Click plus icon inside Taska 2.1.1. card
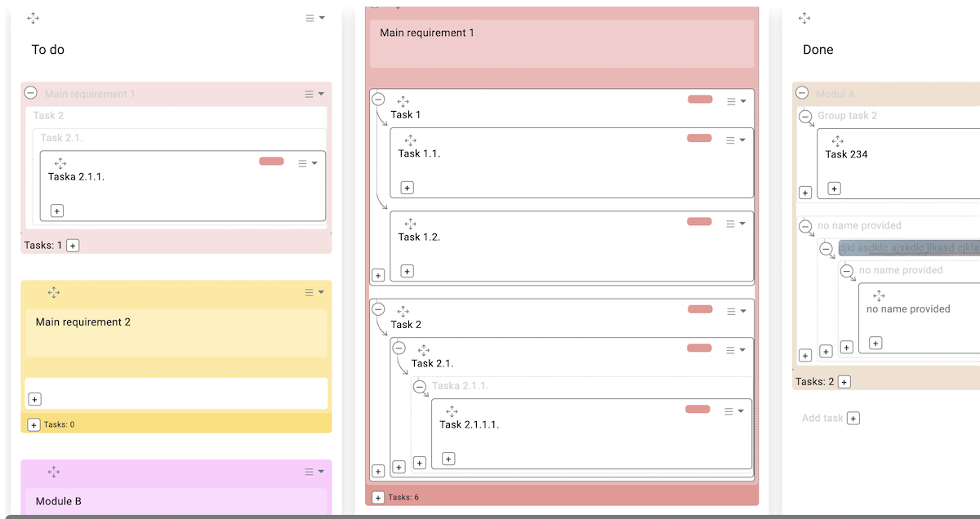980x519 pixels. [x=57, y=211]
